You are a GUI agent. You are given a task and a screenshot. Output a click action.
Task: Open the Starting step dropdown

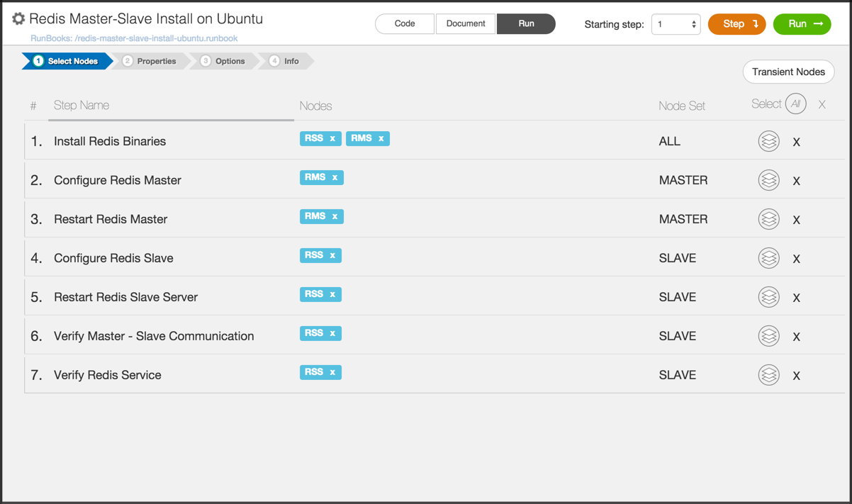pyautogui.click(x=676, y=24)
